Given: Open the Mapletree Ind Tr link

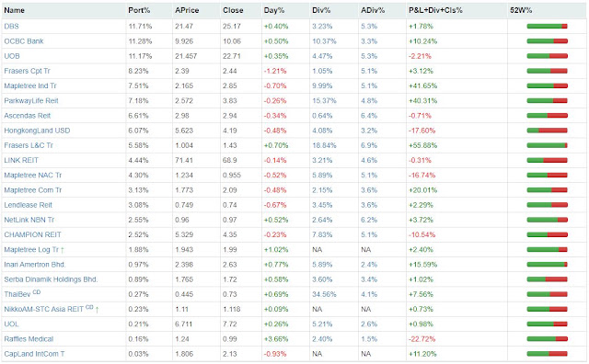Looking at the screenshot, I should pyautogui.click(x=30, y=85).
